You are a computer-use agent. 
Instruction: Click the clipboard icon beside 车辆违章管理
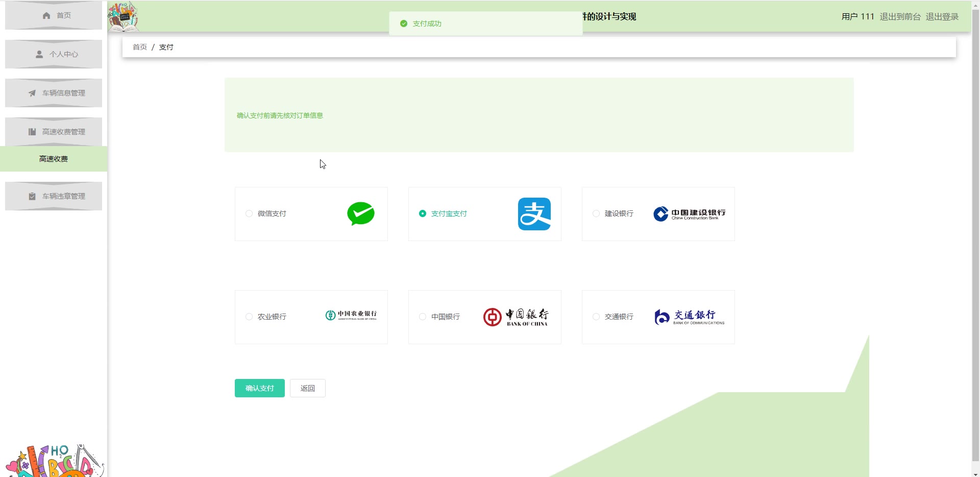pyautogui.click(x=32, y=196)
